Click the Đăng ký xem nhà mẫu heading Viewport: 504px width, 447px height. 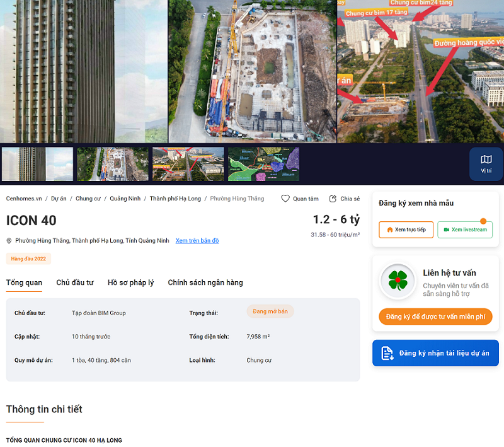(416, 203)
